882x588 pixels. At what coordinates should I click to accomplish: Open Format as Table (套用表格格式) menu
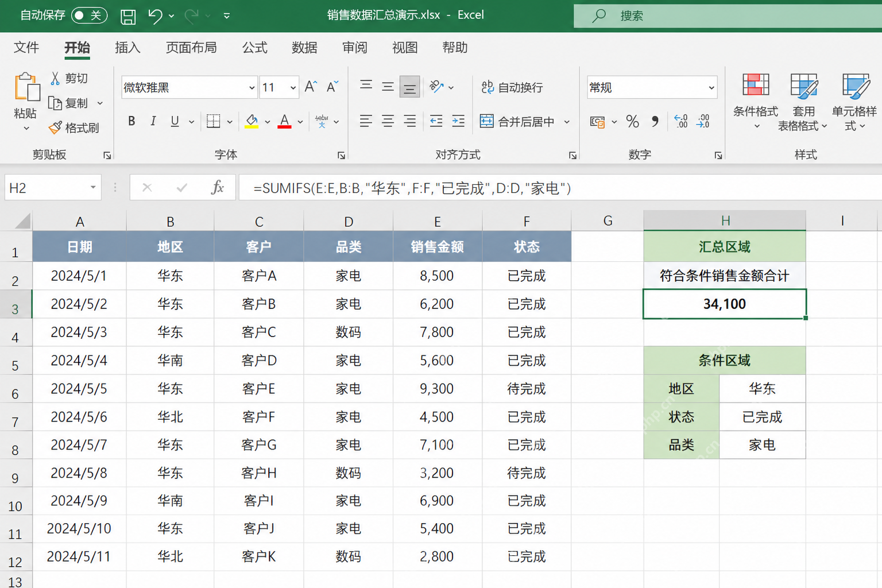(x=803, y=102)
